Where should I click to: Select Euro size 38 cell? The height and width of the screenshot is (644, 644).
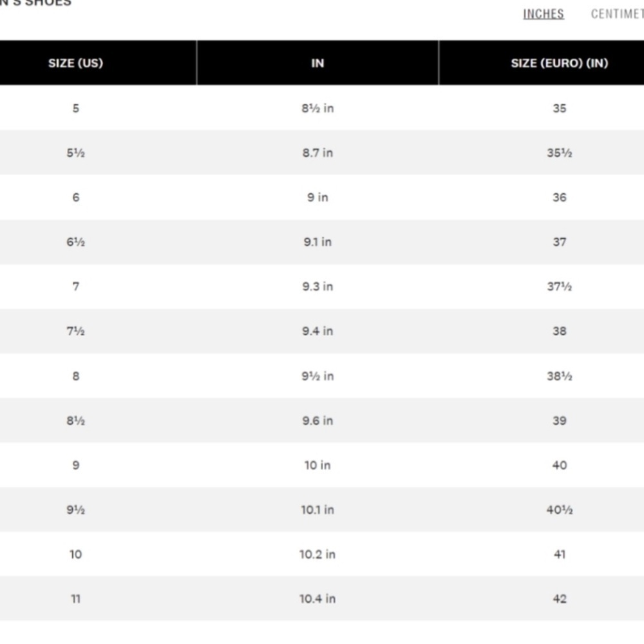coord(559,331)
